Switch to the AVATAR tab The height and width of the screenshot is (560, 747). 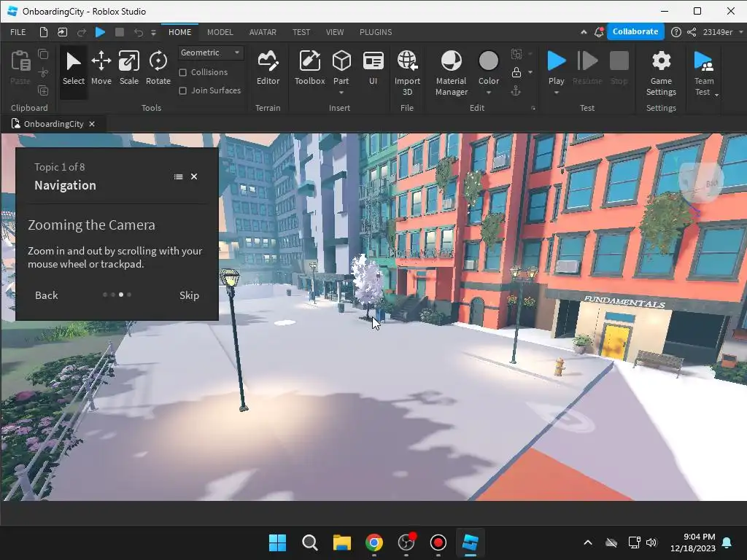click(x=263, y=32)
